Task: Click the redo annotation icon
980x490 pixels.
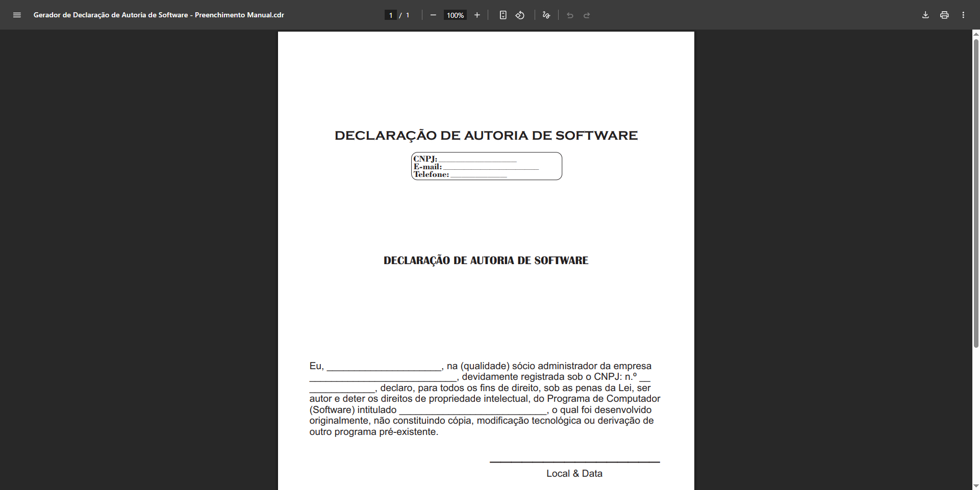Action: [587, 15]
